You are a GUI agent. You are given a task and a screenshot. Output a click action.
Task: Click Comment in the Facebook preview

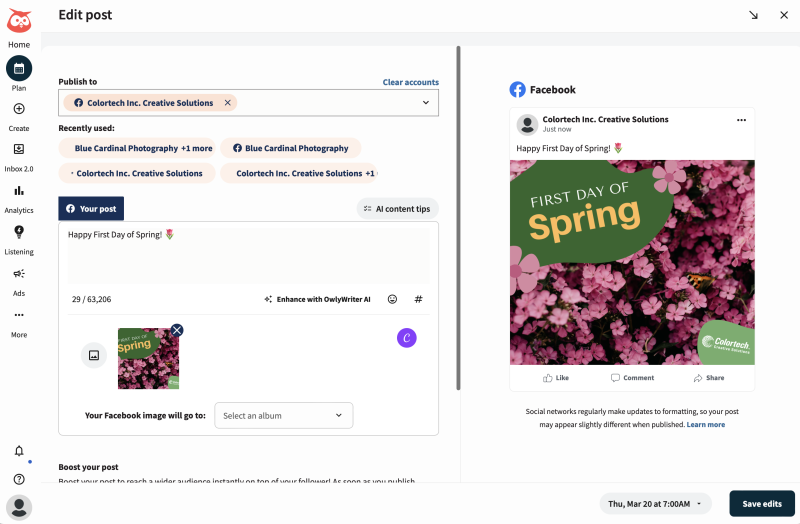[632, 378]
